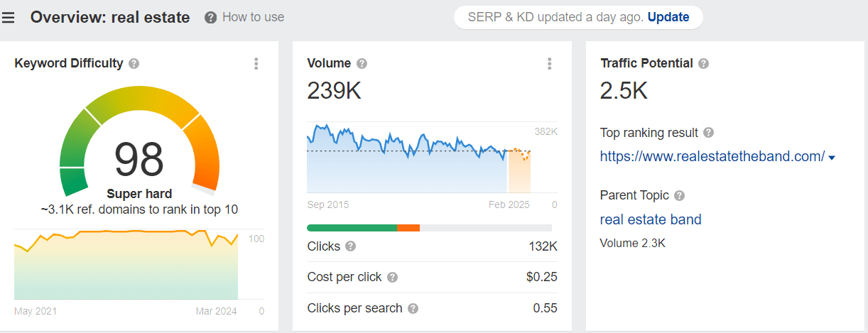Open the hamburger menu icon
Image resolution: width=868 pixels, height=333 pixels.
pyautogui.click(x=9, y=17)
